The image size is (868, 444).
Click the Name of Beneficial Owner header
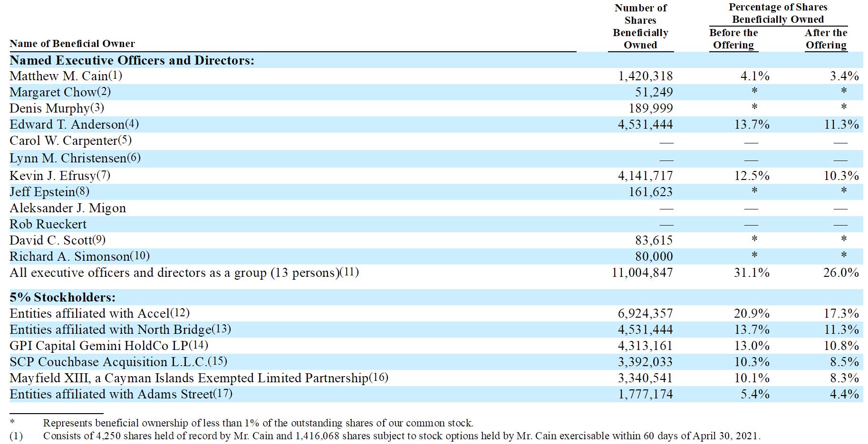[x=72, y=44]
